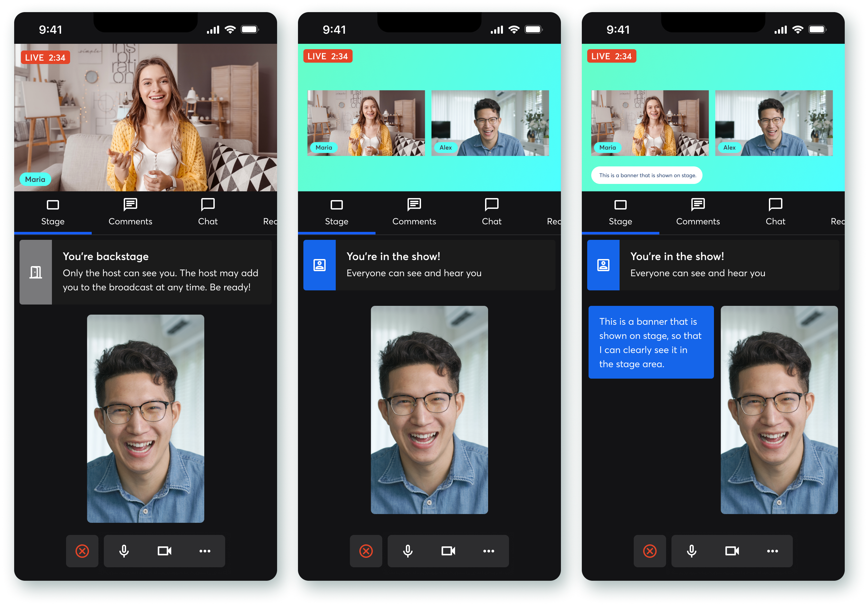Click camera icon on middle phone
Image resolution: width=868 pixels, height=606 pixels.
coord(448,551)
